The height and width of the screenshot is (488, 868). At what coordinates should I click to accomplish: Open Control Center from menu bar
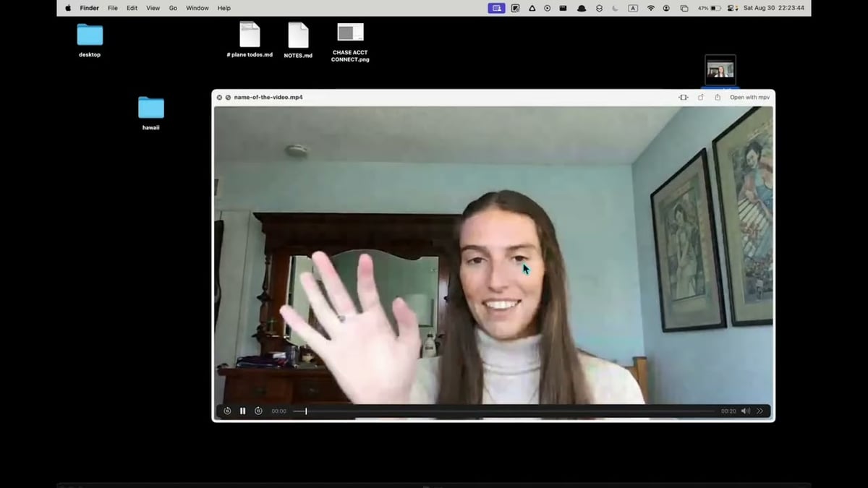pos(732,8)
